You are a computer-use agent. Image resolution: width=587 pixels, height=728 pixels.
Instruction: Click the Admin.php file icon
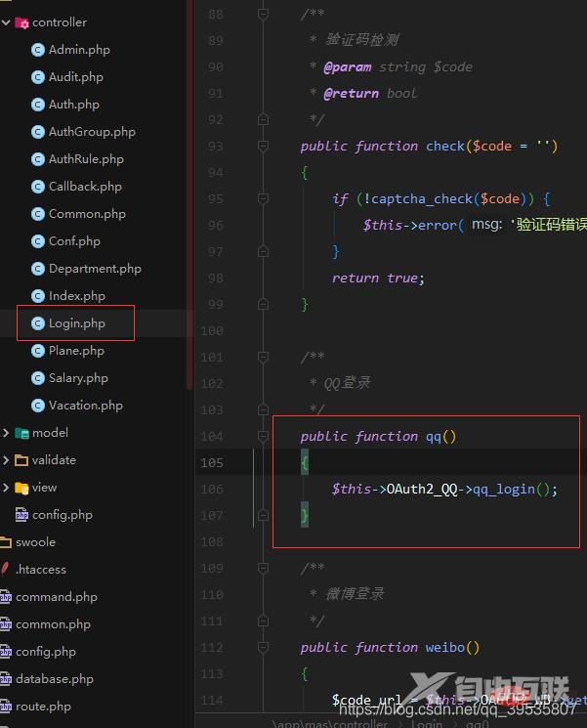[37, 50]
